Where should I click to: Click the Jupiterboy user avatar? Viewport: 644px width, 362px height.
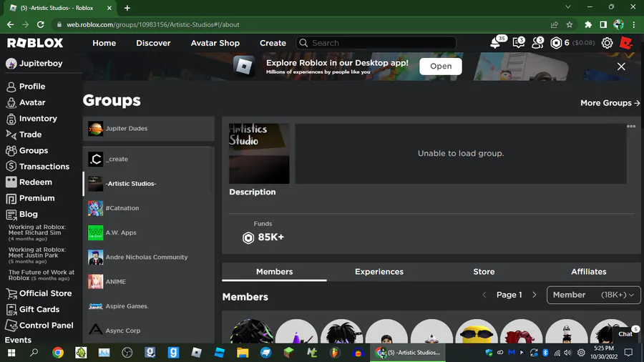tap(11, 64)
